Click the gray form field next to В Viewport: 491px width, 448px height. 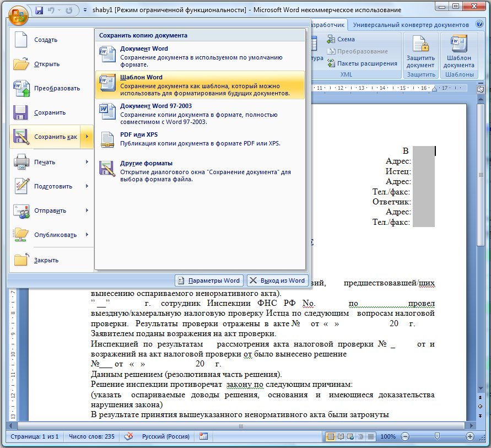423,151
